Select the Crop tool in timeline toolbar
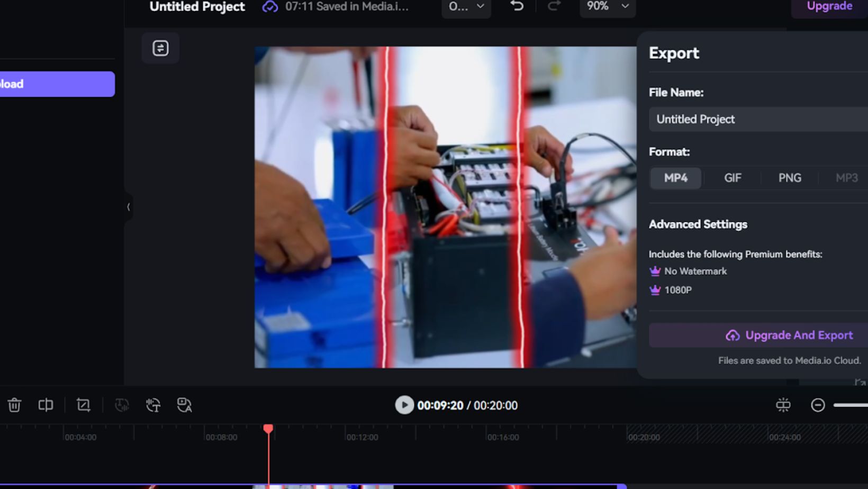 83,405
